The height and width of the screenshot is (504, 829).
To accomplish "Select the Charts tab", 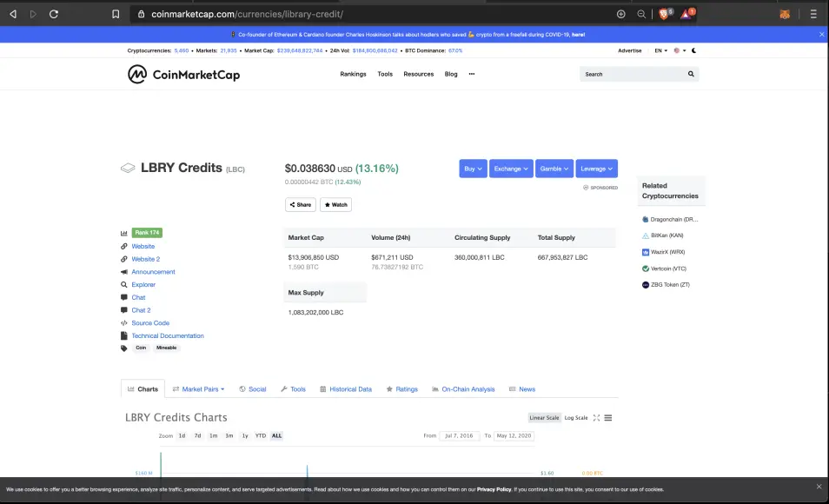I will tap(143, 389).
